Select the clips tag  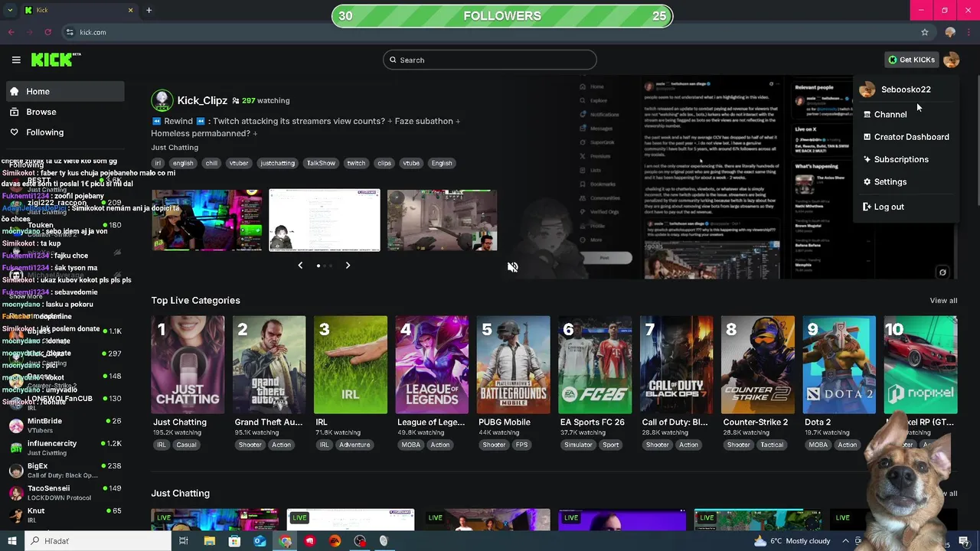click(x=384, y=163)
